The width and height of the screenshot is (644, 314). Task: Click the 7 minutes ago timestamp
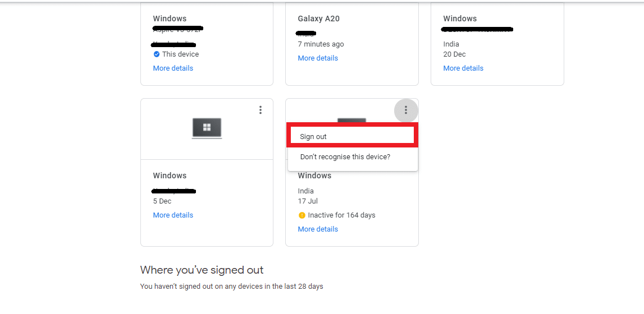coord(321,44)
